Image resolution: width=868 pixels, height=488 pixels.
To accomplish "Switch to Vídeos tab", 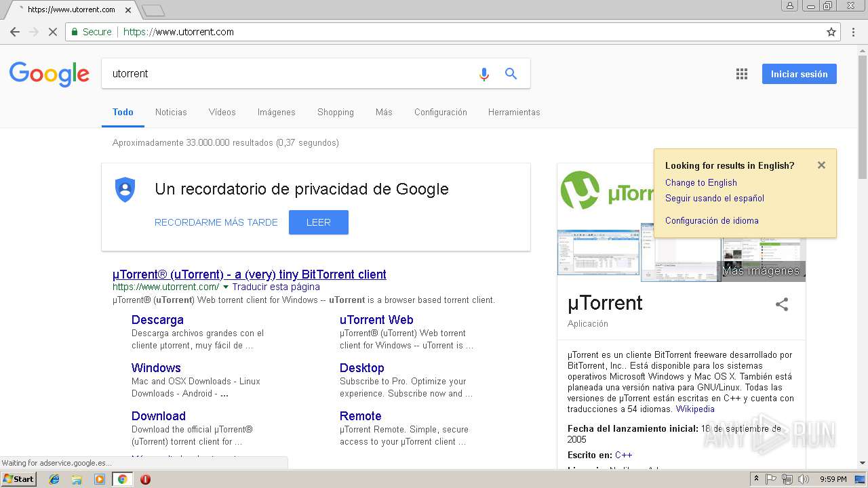I will [x=222, y=113].
